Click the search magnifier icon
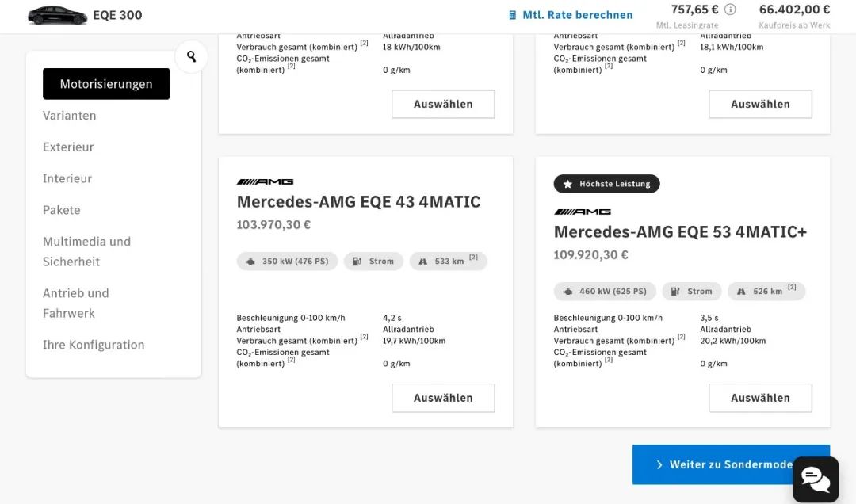This screenshot has height=504, width=856. pos(191,56)
